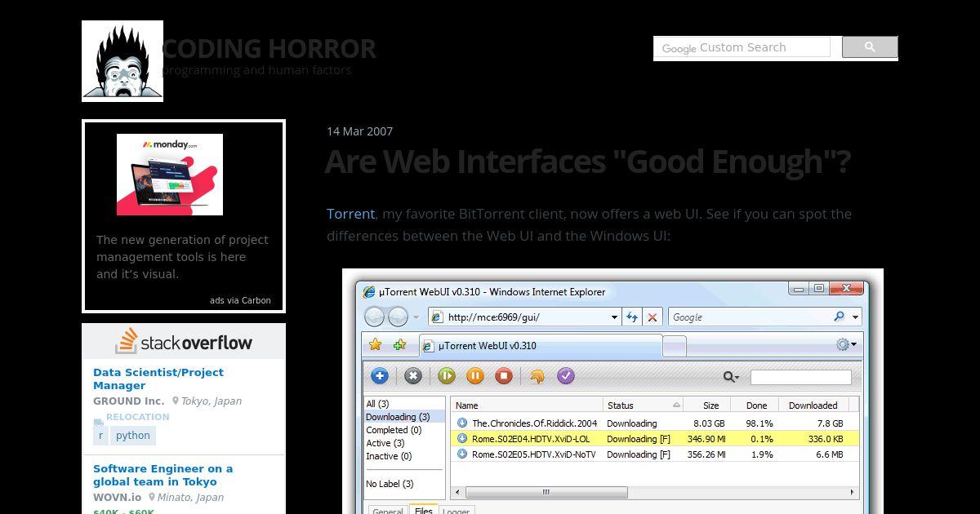This screenshot has width=980, height=514.
Task: Click the Status column sort arrow
Action: [677, 405]
